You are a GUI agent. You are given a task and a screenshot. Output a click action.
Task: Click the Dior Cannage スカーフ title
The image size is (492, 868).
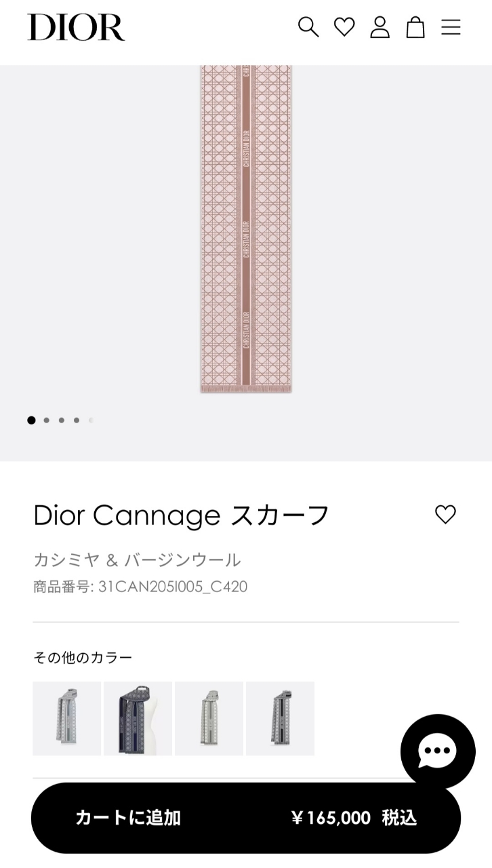click(181, 515)
